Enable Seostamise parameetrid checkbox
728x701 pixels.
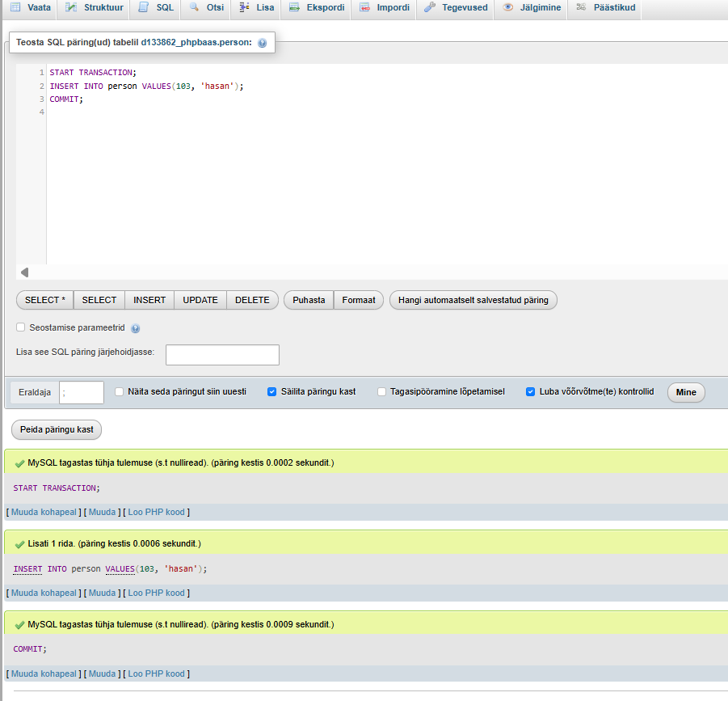(21, 327)
